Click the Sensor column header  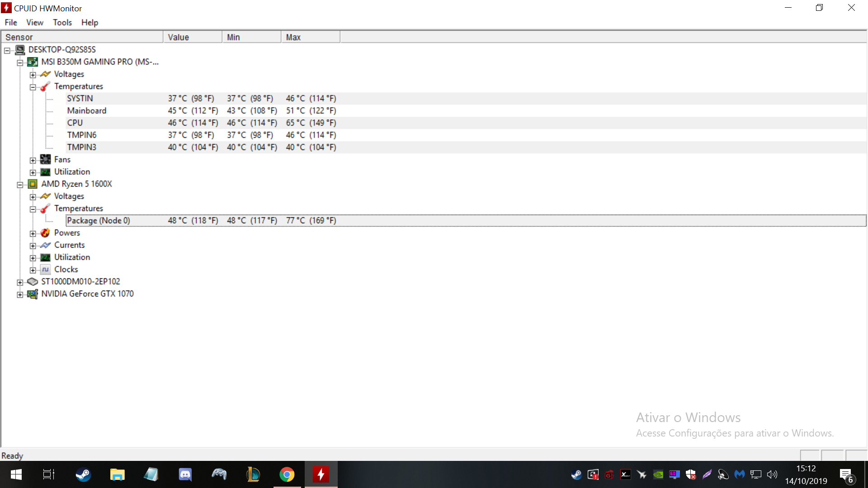point(82,37)
